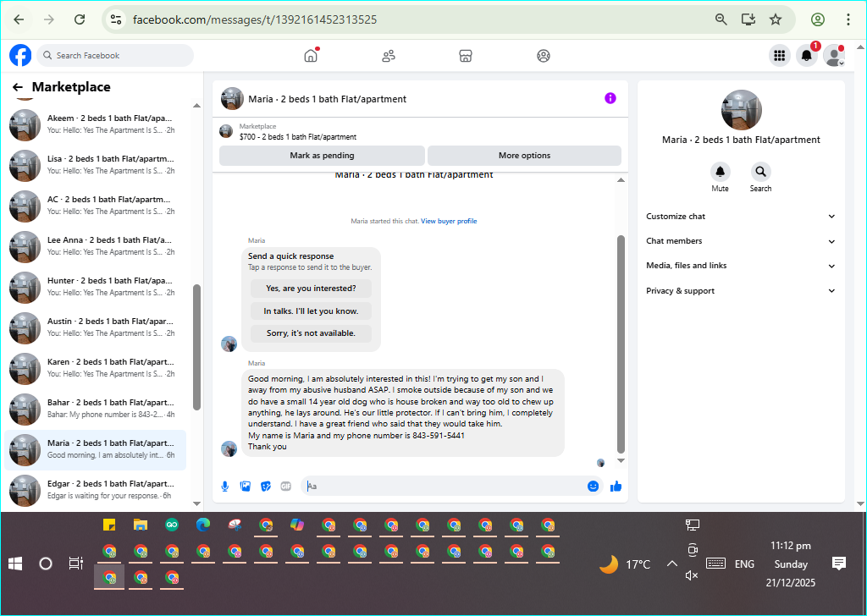Click the chat messages scrollbar thumb

click(x=621, y=344)
